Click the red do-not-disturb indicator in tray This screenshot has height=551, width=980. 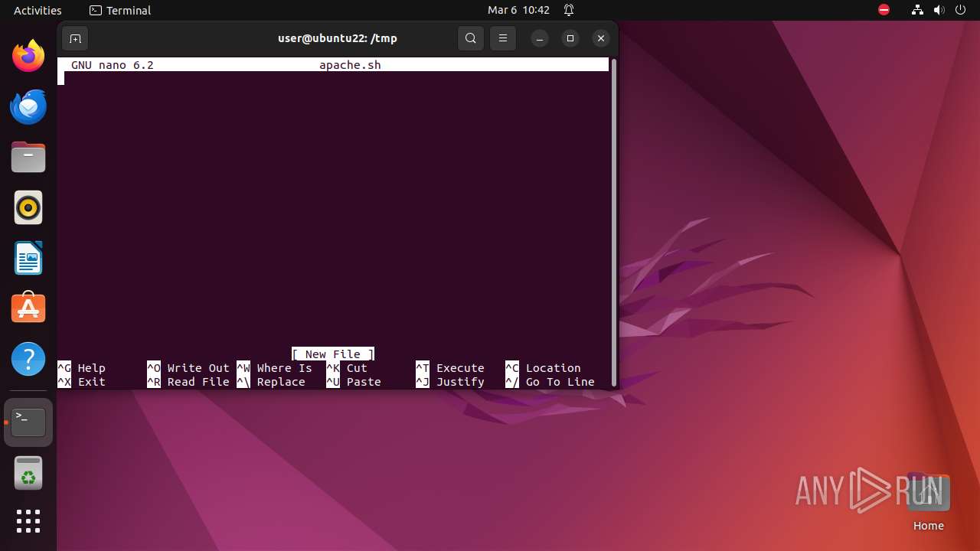[884, 10]
